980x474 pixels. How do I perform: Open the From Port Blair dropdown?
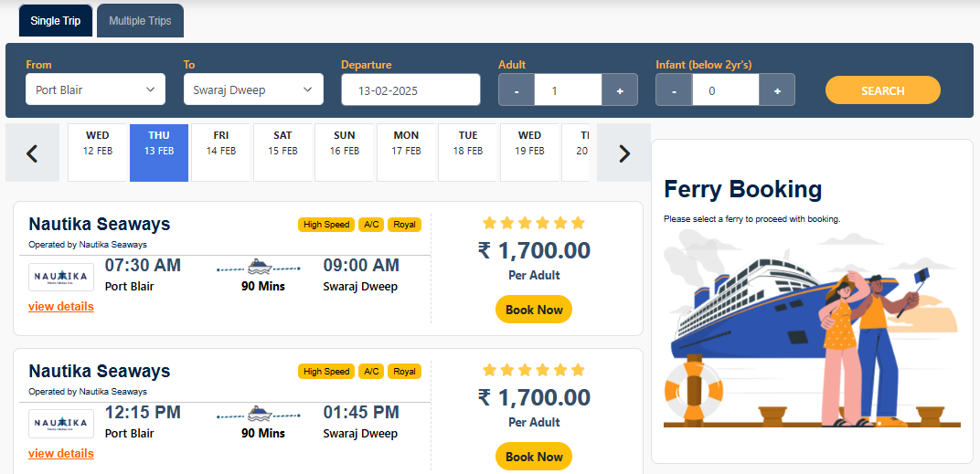pos(95,90)
